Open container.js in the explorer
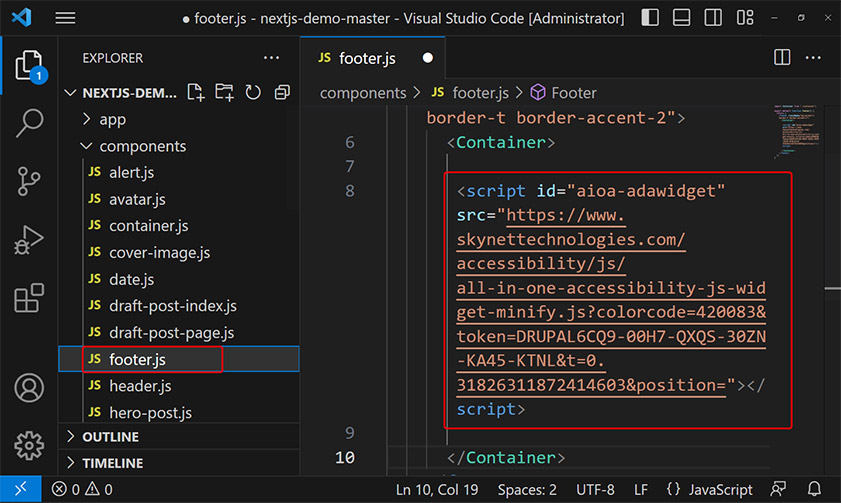 [x=178, y=226]
